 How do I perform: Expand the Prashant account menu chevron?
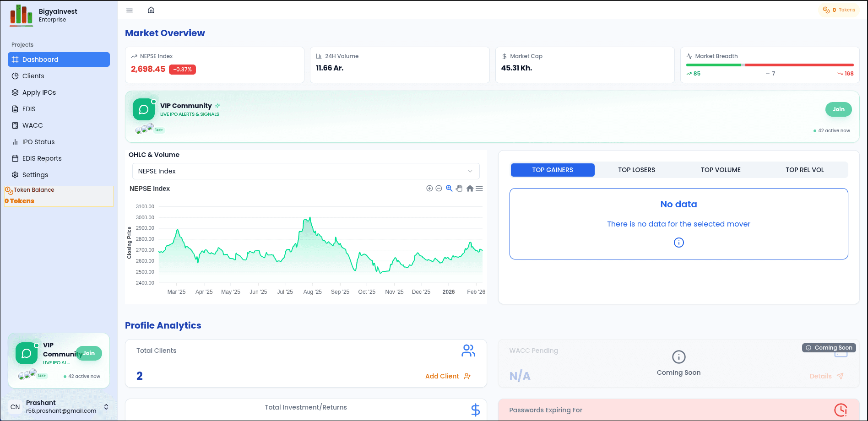(106, 406)
